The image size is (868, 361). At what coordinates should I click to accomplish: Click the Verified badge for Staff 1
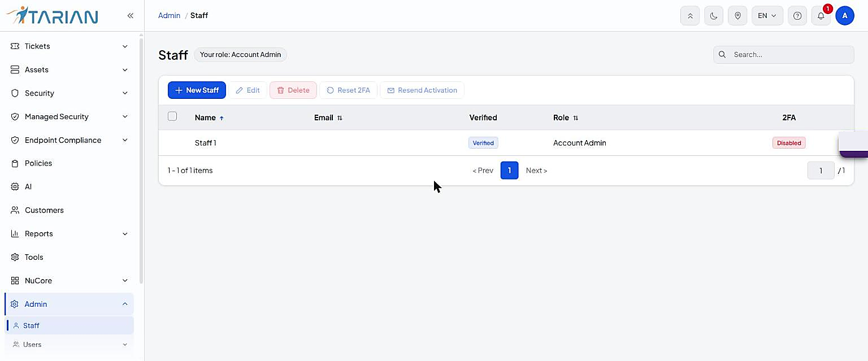[x=483, y=143]
